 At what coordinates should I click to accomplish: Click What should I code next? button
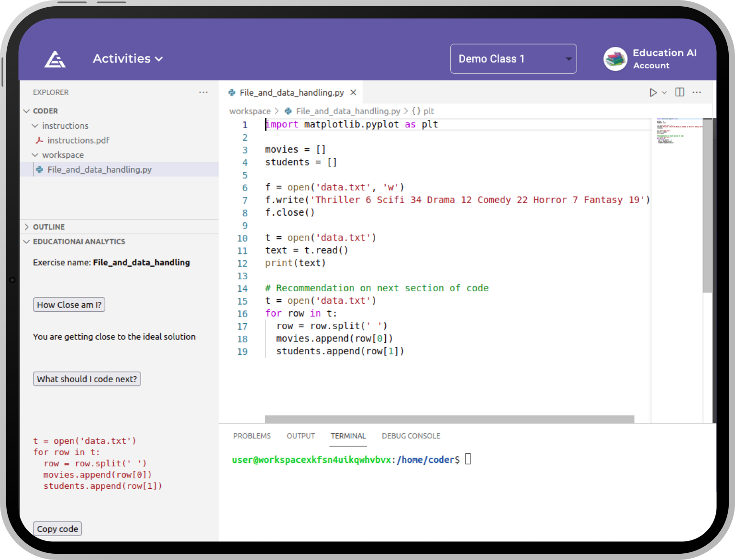[87, 379]
